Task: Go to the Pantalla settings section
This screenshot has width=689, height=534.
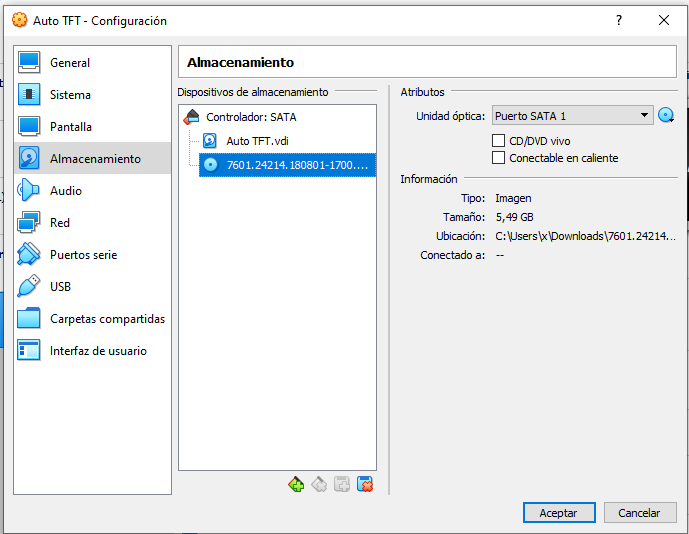Action: pyautogui.click(x=70, y=127)
